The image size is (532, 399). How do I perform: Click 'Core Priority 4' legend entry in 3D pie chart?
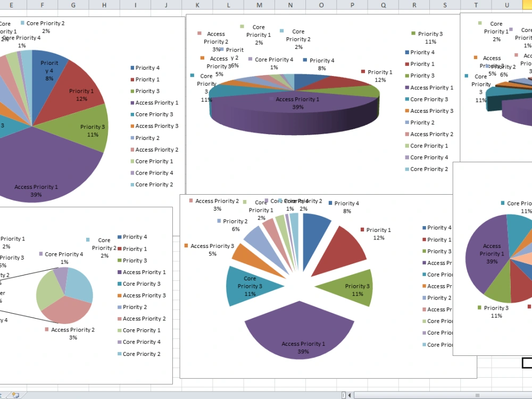point(427,157)
